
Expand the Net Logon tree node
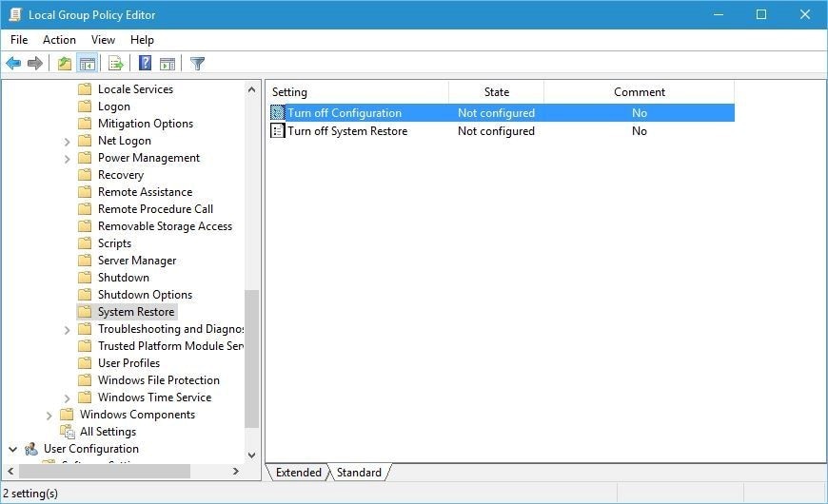[x=67, y=142]
